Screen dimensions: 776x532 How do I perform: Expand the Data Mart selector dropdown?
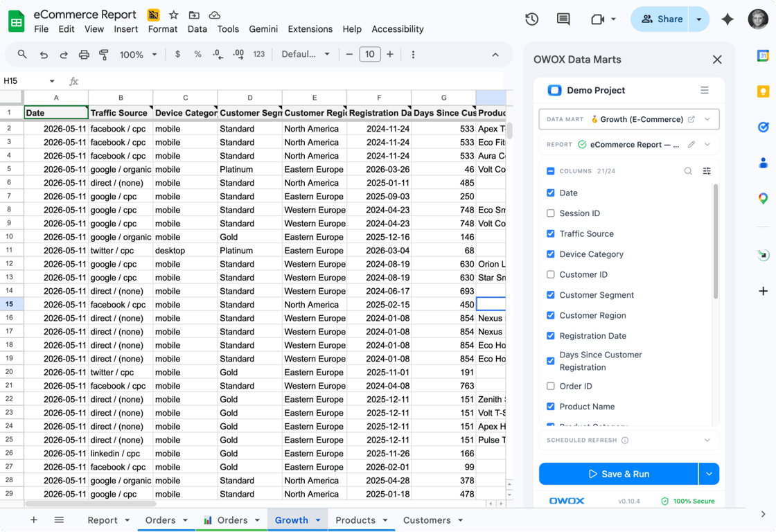pyautogui.click(x=707, y=119)
